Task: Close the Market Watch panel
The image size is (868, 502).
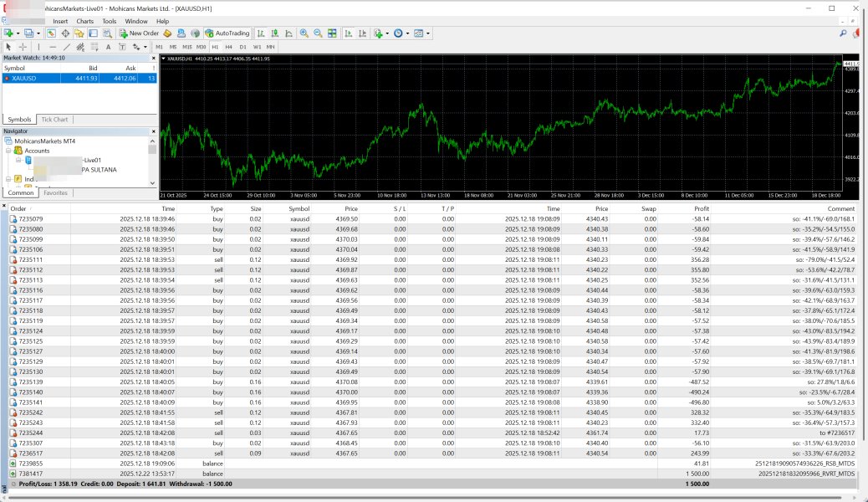Action: [154, 59]
